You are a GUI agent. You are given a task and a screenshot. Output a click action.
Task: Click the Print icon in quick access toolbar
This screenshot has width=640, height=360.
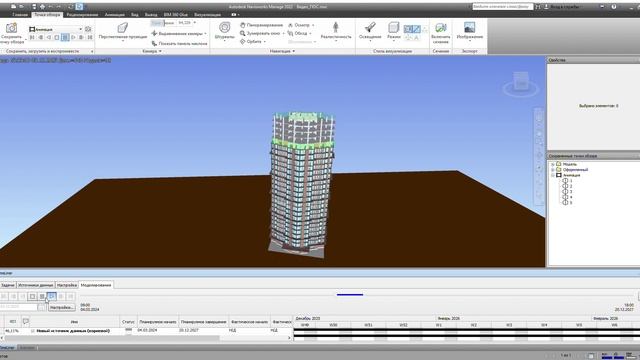42,7
